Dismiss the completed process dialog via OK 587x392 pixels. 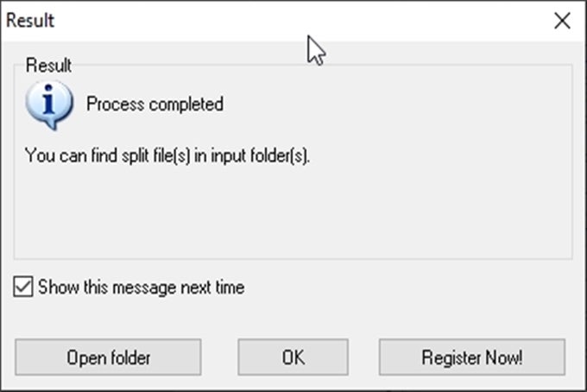point(293,357)
